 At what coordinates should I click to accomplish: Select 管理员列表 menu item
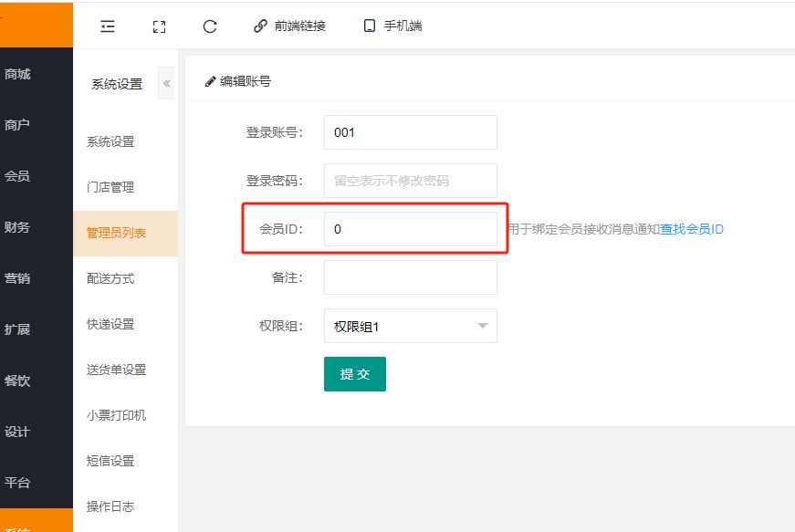116,233
